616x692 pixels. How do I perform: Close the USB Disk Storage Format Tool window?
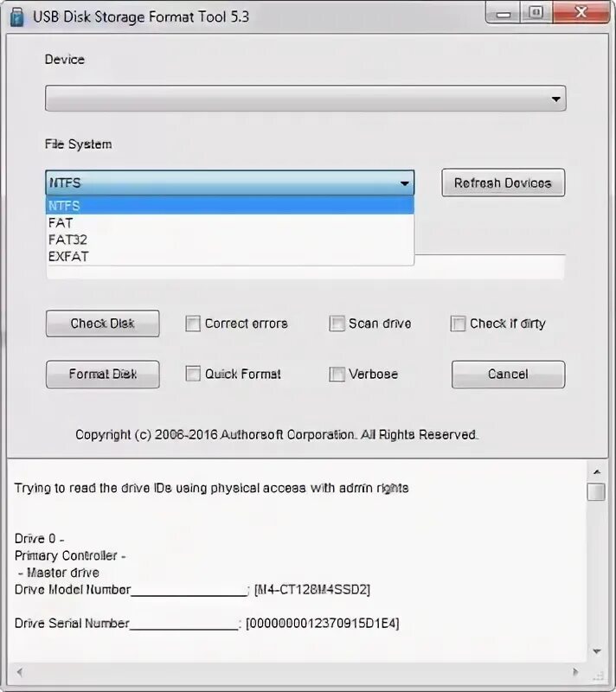click(x=581, y=12)
